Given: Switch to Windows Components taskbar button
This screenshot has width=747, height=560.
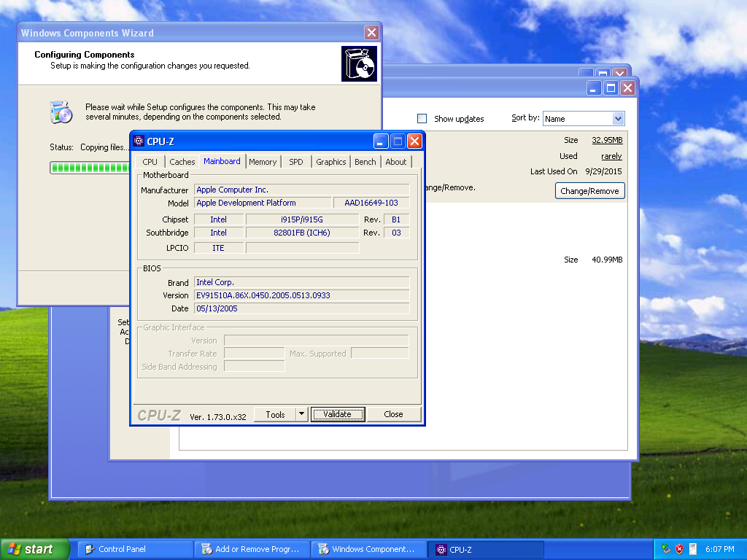Looking at the screenshot, I should [x=369, y=549].
